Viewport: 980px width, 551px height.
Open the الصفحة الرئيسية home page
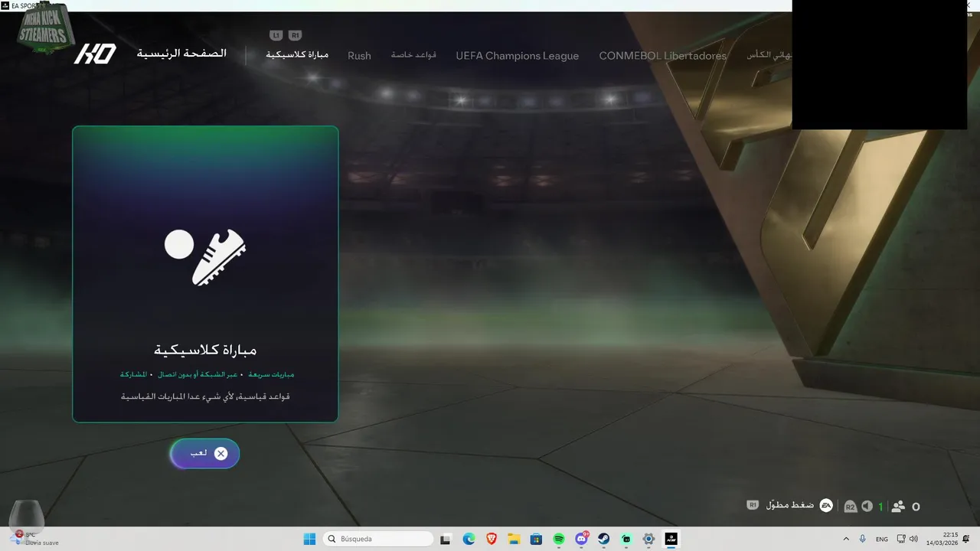click(181, 54)
